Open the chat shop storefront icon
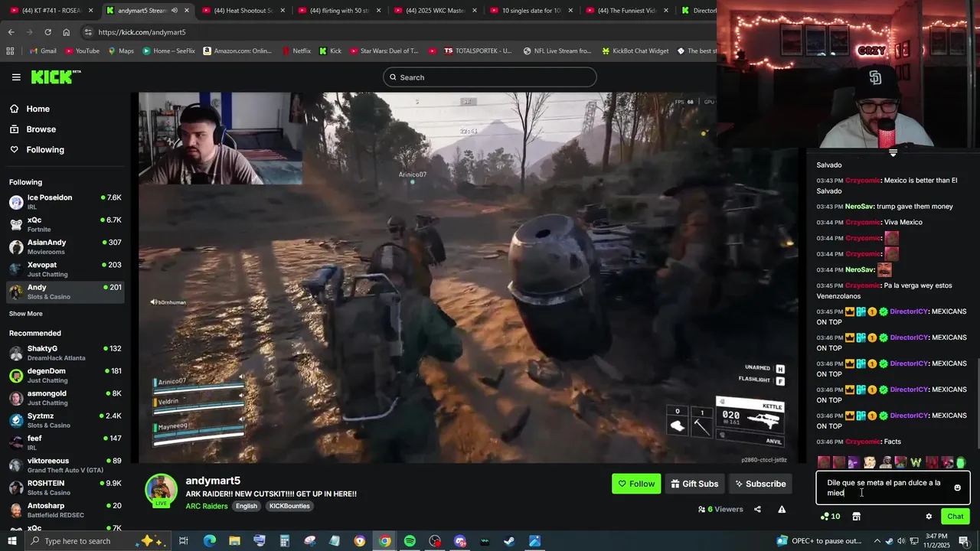The height and width of the screenshot is (551, 980). point(856,517)
